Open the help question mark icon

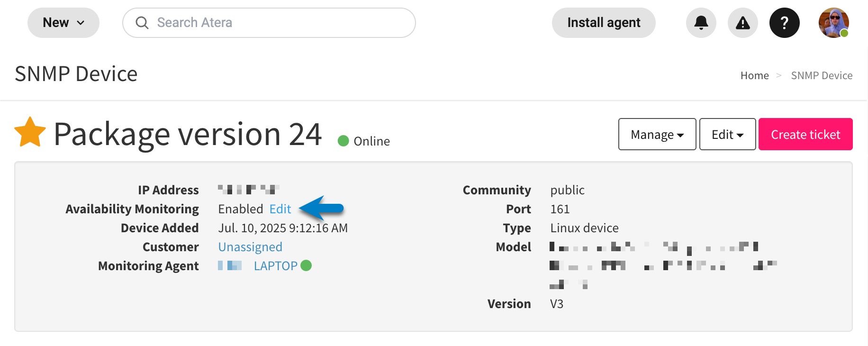pos(784,23)
